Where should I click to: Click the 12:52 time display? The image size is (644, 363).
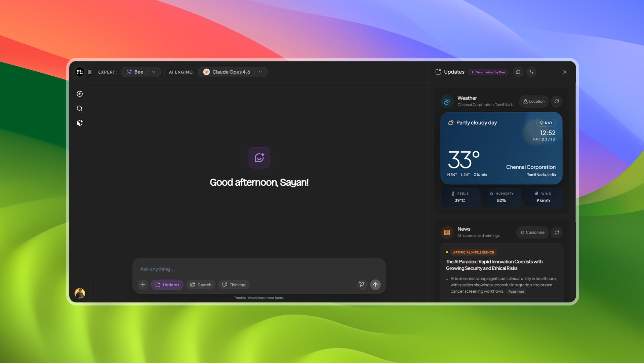(548, 133)
